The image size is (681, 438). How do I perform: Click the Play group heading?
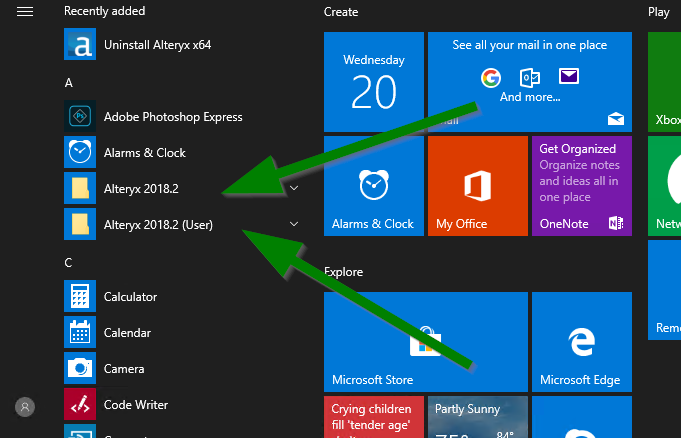658,12
